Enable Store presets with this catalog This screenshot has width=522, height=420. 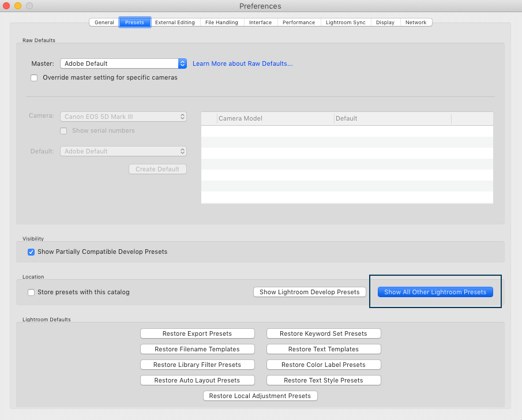point(31,292)
